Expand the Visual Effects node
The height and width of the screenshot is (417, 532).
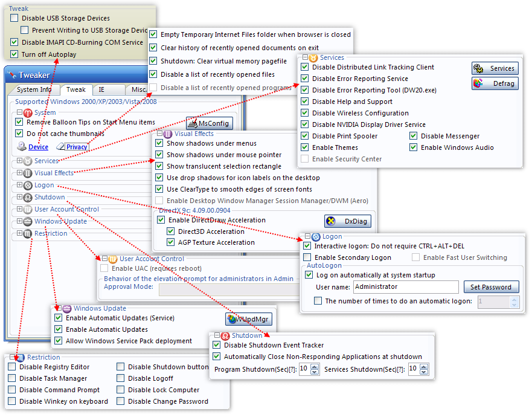coord(19,172)
